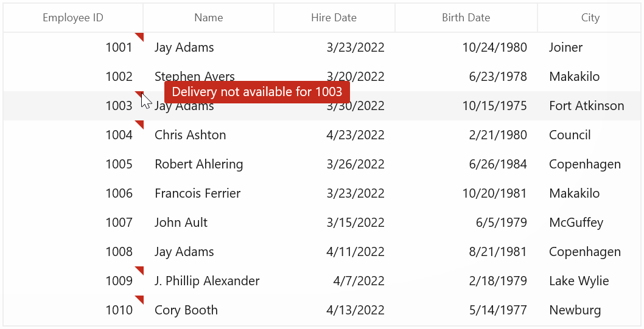This screenshot has width=644, height=329.
Task: Select hire date 3/26/2022
Action: pos(355,164)
